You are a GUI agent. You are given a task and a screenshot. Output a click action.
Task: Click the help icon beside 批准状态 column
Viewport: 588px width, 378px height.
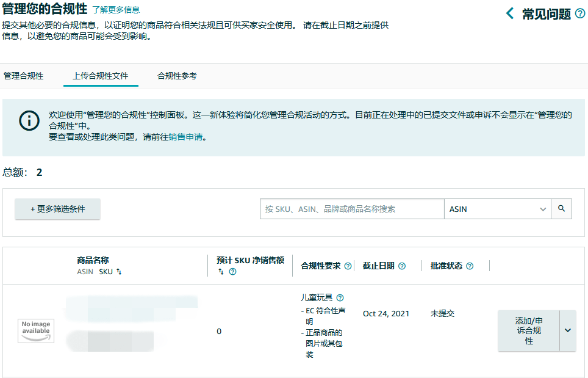(x=469, y=265)
